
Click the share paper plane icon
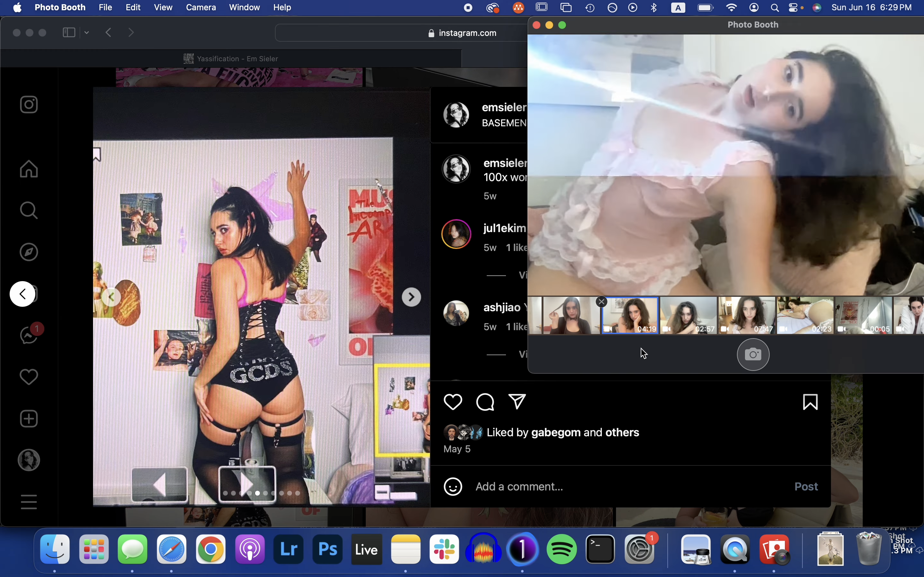pos(518,402)
